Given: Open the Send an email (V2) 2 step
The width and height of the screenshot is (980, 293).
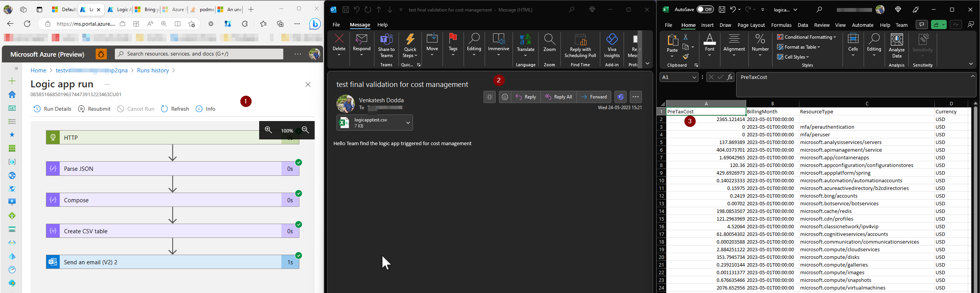Looking at the screenshot, I should 172,262.
